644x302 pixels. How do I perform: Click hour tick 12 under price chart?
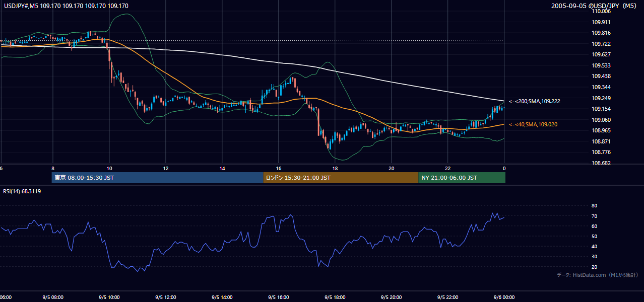(165, 168)
